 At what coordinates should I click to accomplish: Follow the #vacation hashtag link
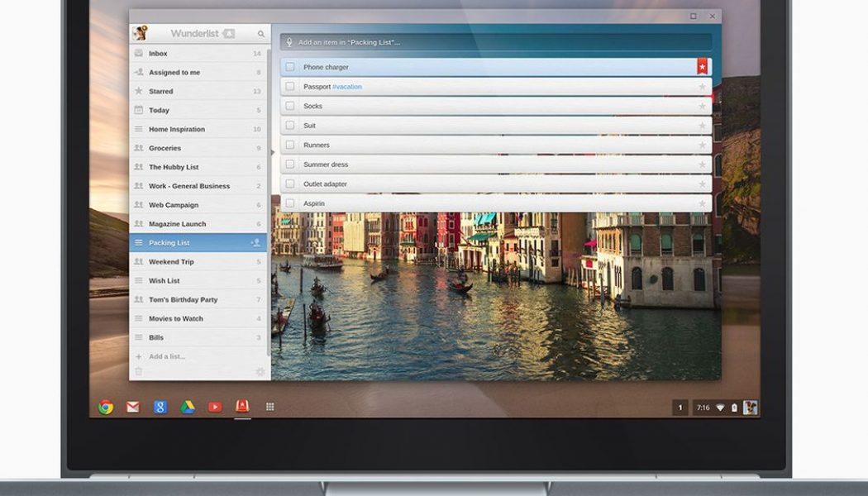(x=347, y=87)
